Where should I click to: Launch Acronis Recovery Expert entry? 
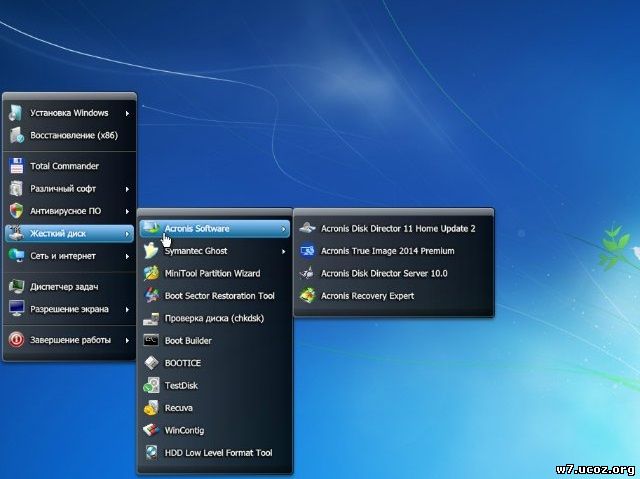pos(393,296)
